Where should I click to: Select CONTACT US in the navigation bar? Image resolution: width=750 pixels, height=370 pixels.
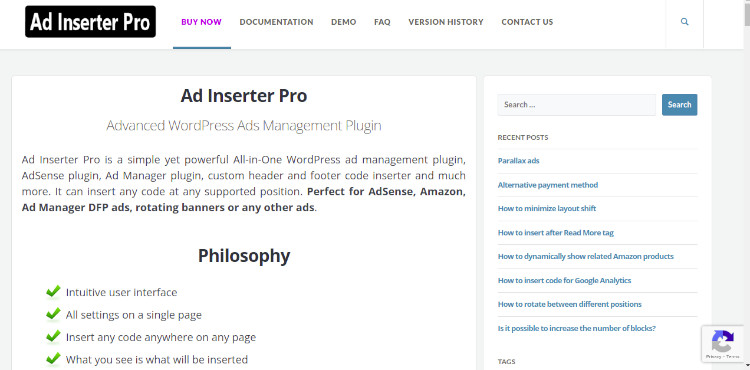click(x=527, y=22)
